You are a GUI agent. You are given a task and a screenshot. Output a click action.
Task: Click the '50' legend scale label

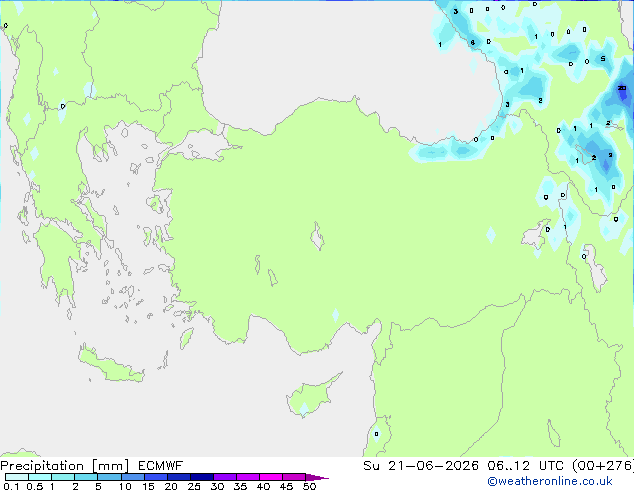(309, 486)
